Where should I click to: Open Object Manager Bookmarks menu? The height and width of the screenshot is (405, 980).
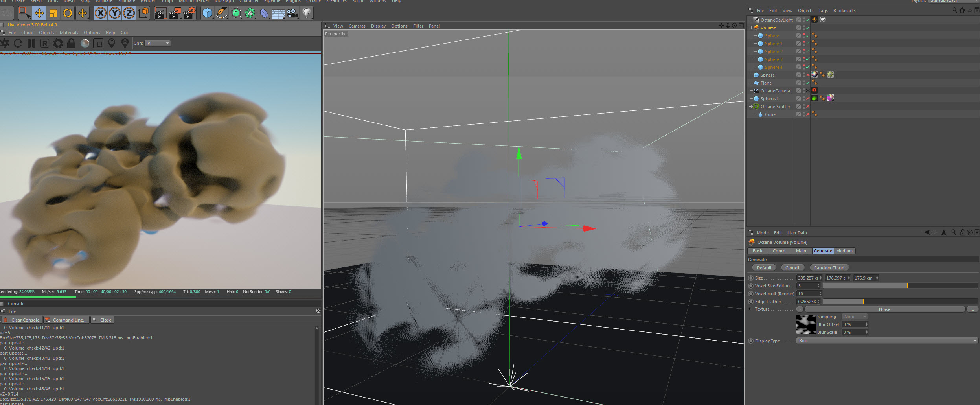(844, 11)
